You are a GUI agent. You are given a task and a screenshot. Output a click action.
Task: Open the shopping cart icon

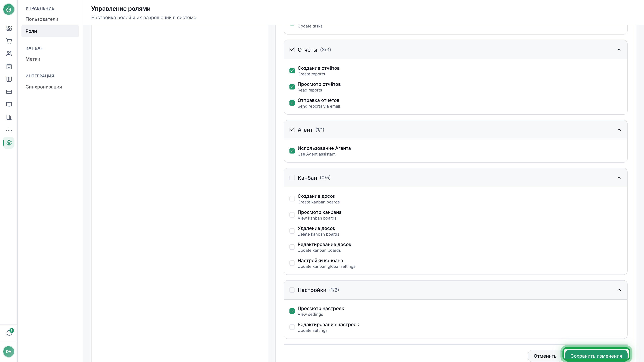(x=9, y=41)
